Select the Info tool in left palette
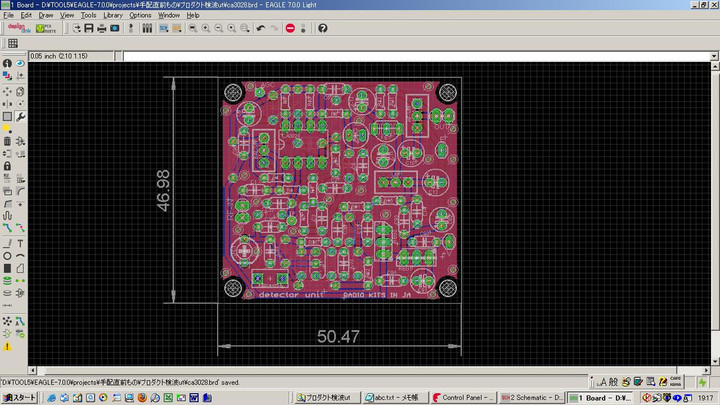 [x=7, y=64]
